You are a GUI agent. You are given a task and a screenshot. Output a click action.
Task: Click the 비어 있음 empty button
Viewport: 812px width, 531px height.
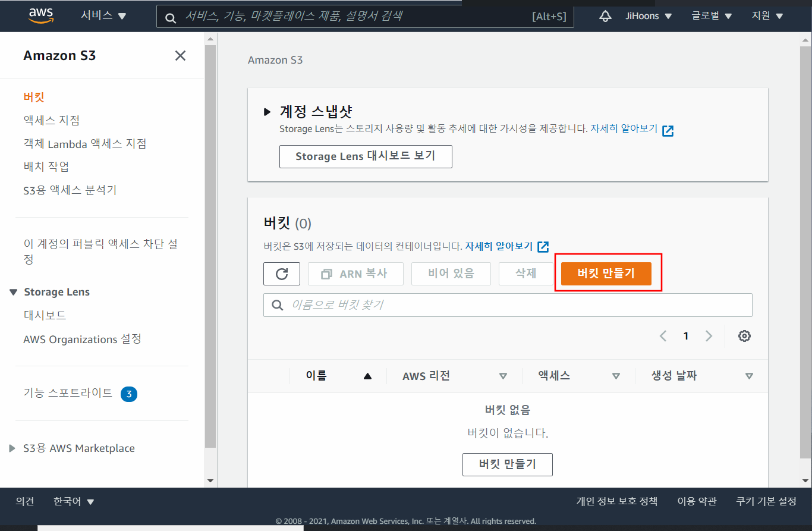(451, 274)
